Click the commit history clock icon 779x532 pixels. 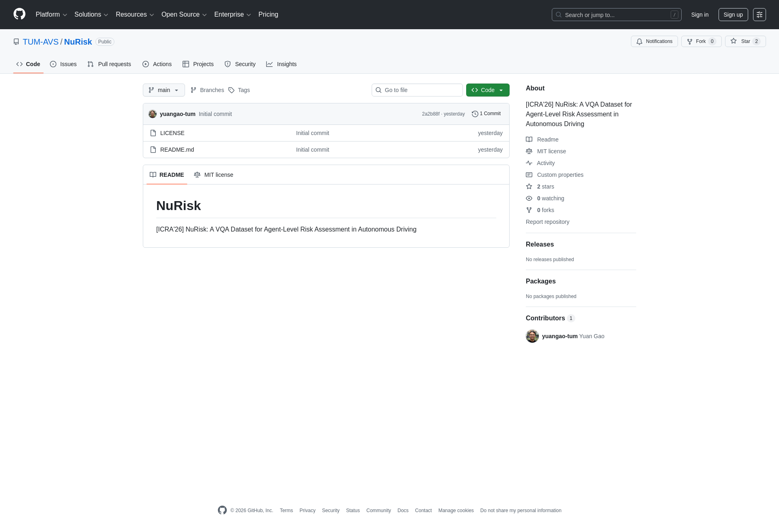pos(475,114)
